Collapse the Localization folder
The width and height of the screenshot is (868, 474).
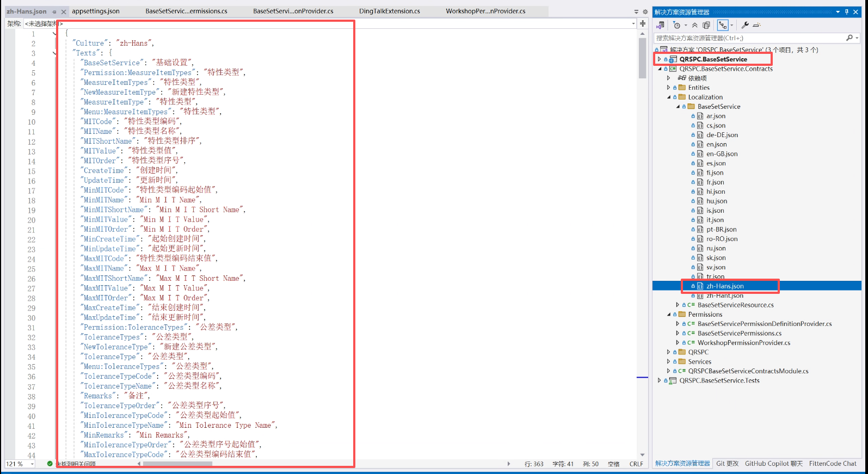(669, 97)
